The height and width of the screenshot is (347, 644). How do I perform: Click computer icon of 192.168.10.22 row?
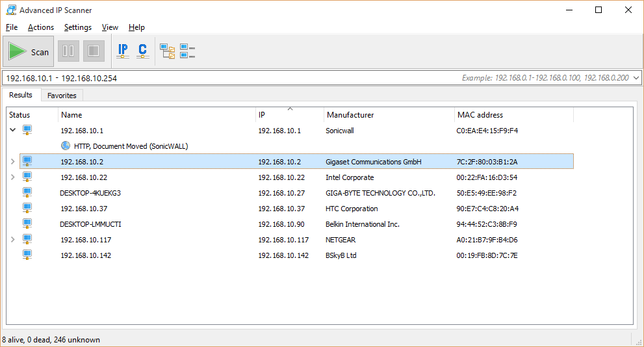click(27, 177)
